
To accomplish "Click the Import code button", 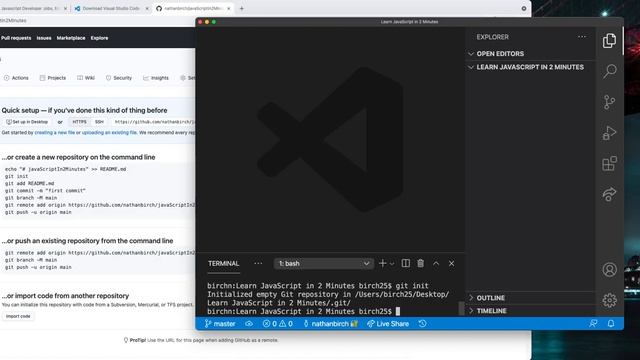I will pos(18,316).
